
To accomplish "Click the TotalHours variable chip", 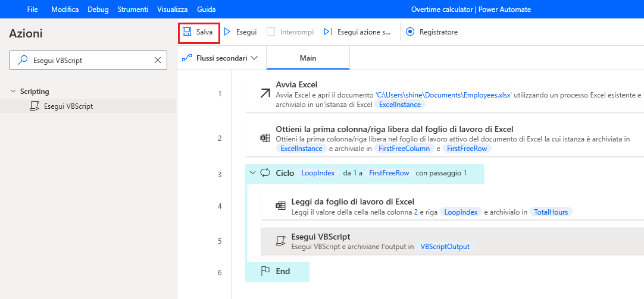I will pos(551,212).
